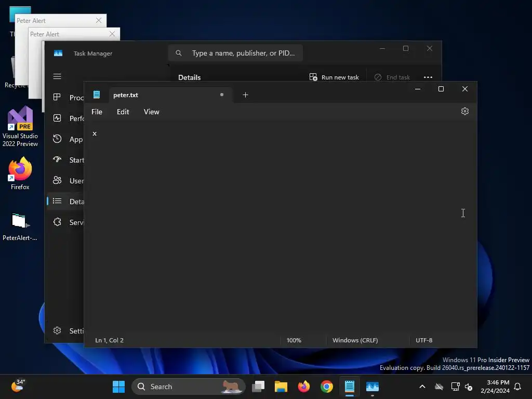Select PeterAlert desktop file icon
Screen dimensions: 532x399
(x=20, y=227)
